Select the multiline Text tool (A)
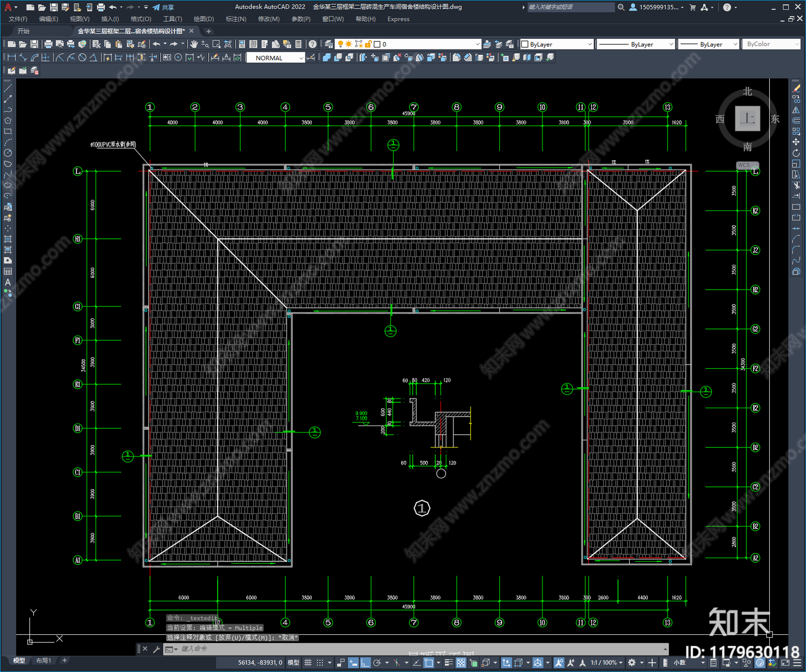Viewport: 806px width, 672px height. point(8,282)
